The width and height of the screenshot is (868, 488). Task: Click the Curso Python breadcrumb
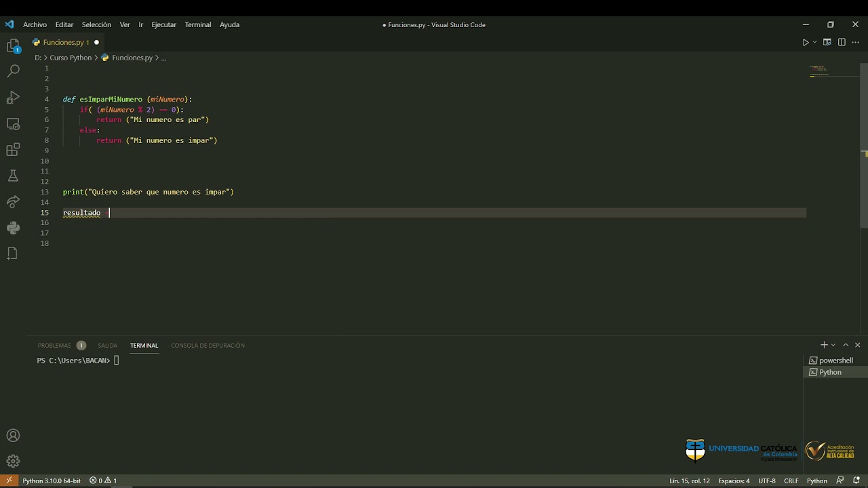tap(71, 58)
